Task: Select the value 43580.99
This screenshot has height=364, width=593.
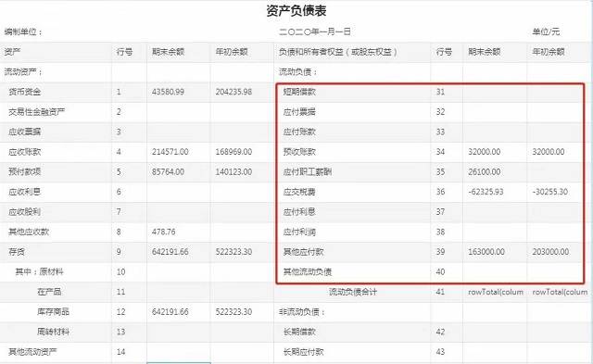Action: 168,92
